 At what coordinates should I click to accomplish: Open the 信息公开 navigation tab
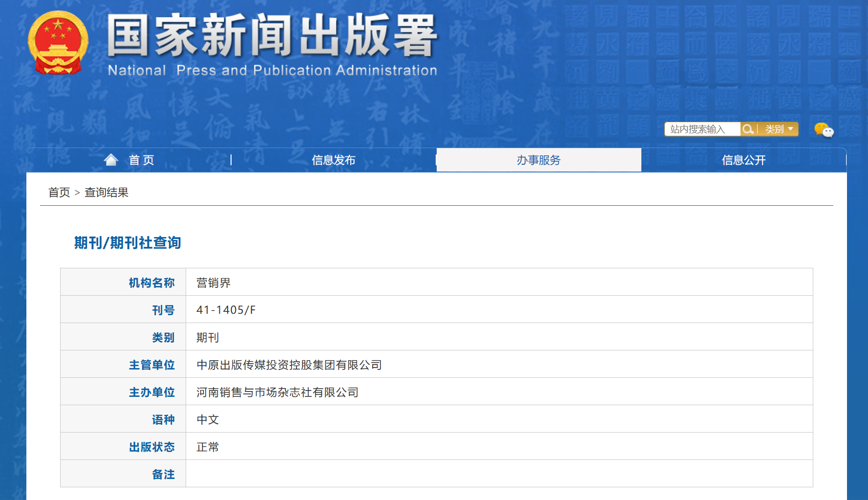tap(743, 160)
